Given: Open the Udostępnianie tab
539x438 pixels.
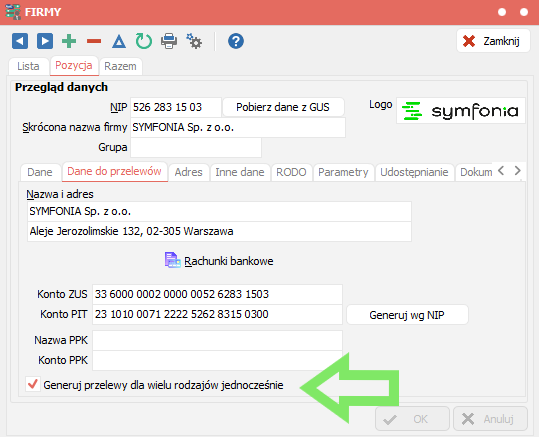Looking at the screenshot, I should pos(414,172).
